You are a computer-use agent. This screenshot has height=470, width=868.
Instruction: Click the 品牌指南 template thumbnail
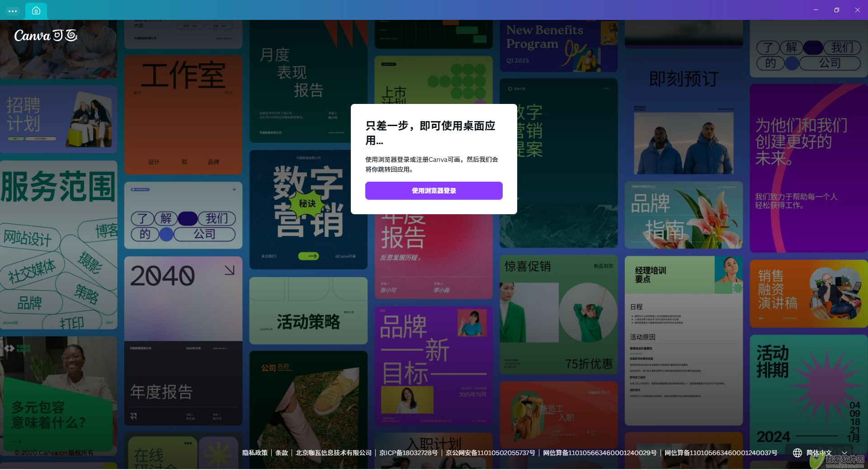684,215
